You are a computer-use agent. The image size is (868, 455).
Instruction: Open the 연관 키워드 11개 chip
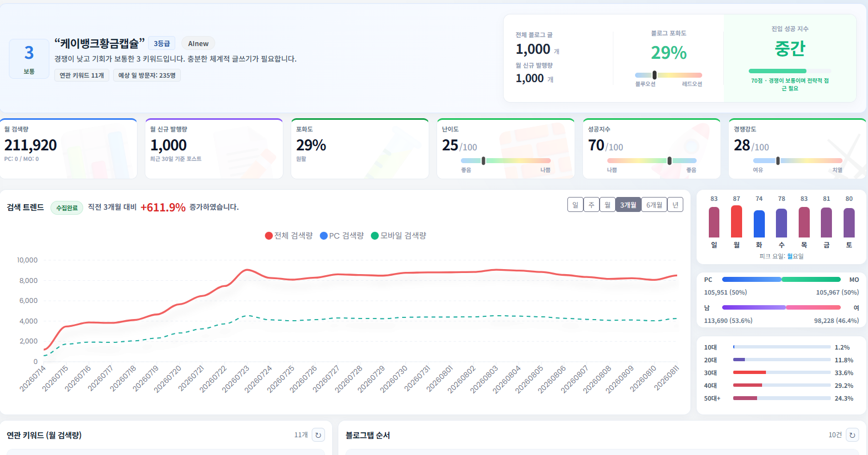82,75
